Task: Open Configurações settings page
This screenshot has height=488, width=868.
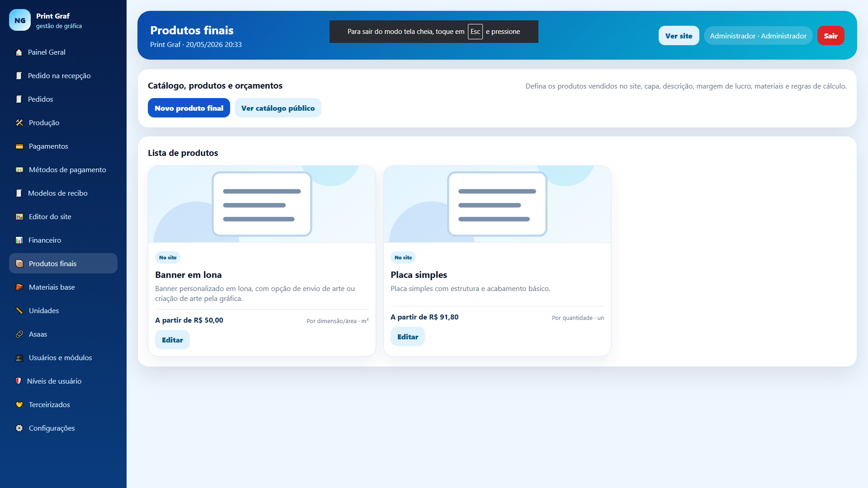Action: coord(63,428)
